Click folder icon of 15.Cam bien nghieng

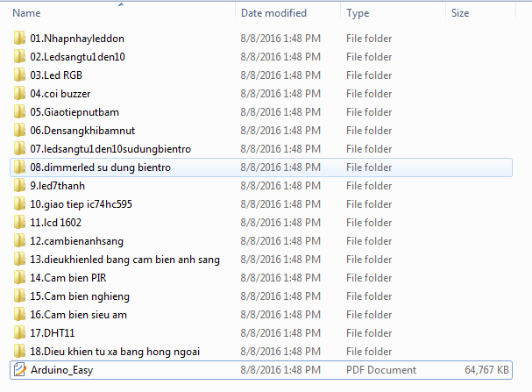coord(19,296)
